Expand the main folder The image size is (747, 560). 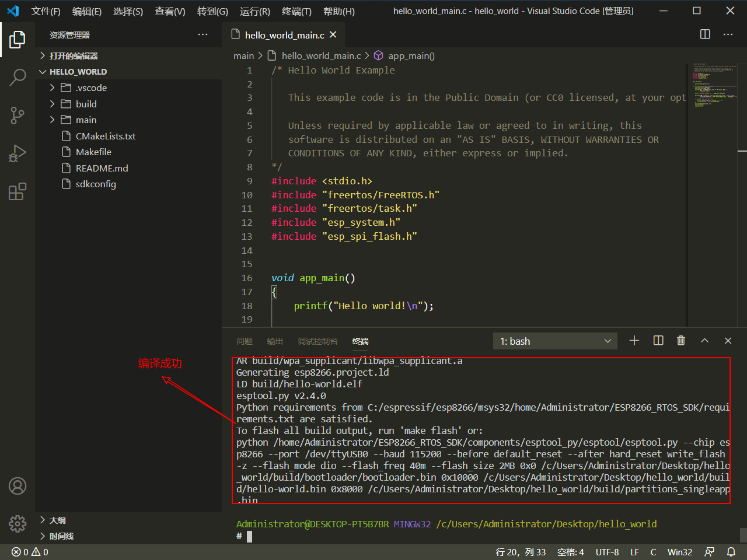coord(128,120)
